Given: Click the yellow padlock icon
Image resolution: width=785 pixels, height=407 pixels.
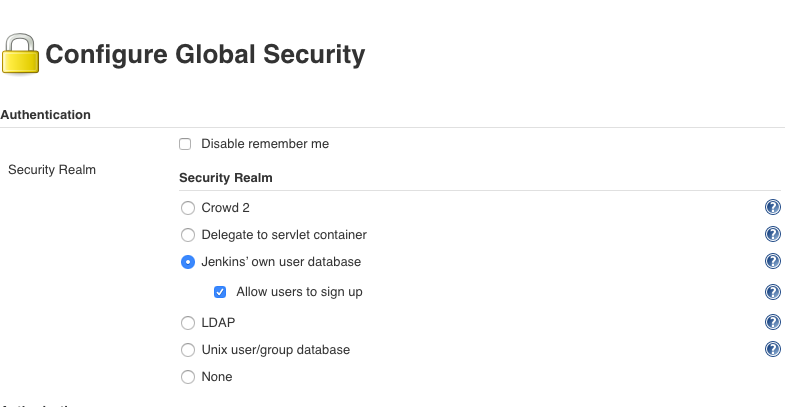Looking at the screenshot, I should coord(21,54).
